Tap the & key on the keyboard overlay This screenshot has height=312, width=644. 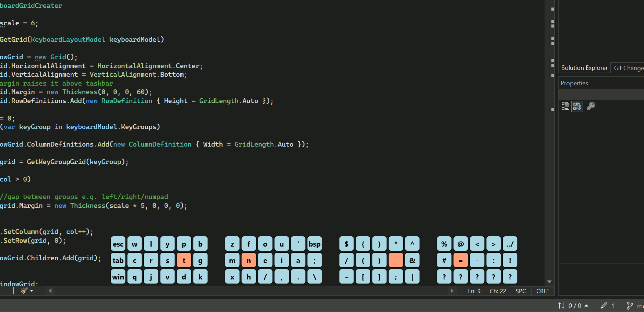coord(412,260)
